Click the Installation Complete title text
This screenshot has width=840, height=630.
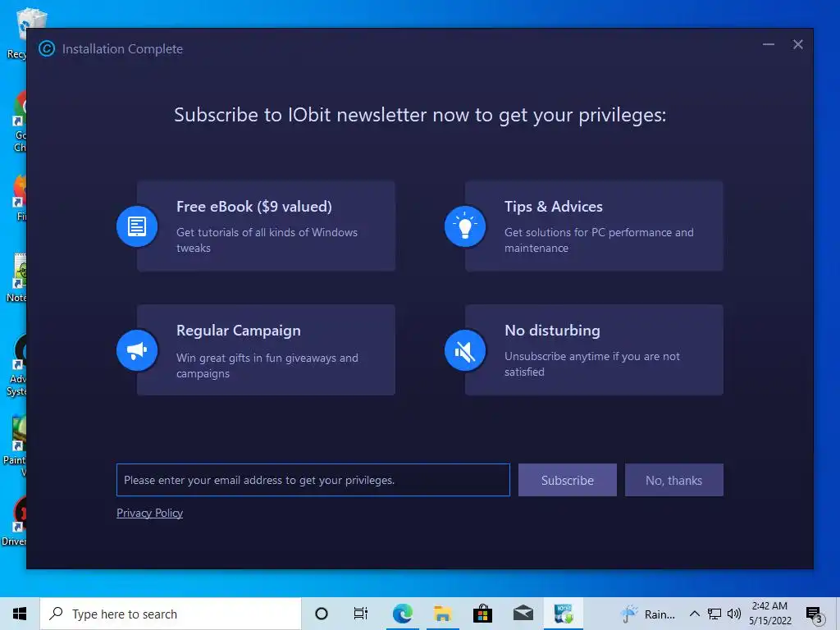pos(122,48)
